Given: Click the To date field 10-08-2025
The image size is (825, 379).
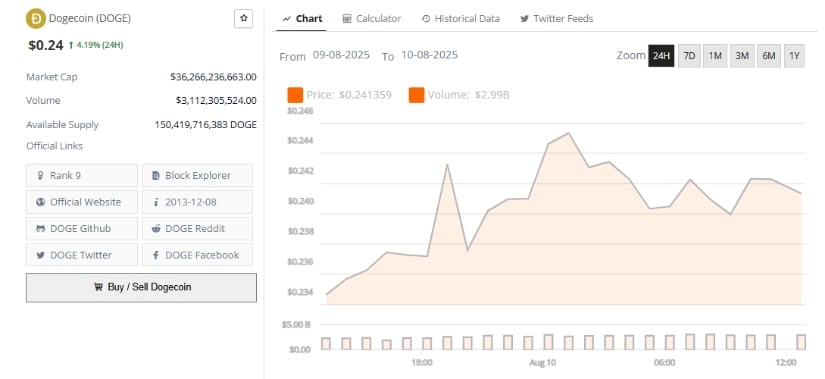Looking at the screenshot, I should [x=429, y=55].
